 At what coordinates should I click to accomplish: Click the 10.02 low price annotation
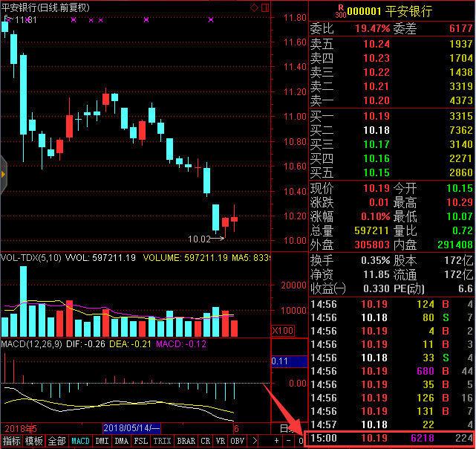pyautogui.click(x=199, y=239)
